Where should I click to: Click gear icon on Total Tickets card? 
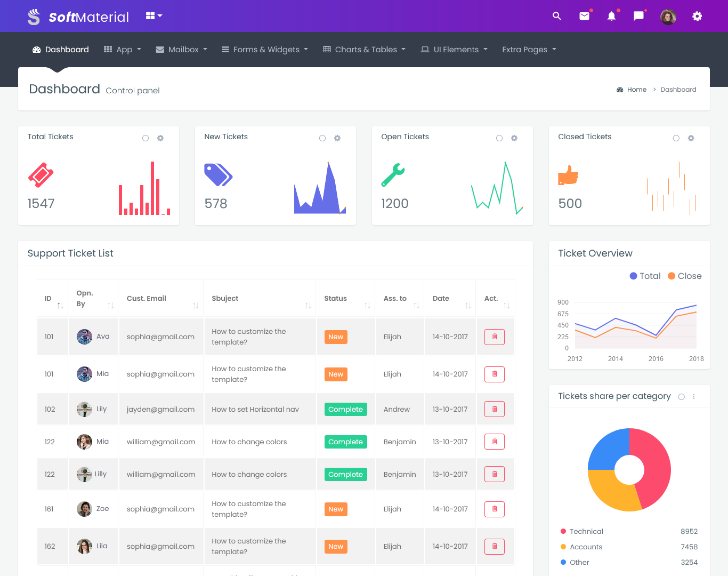click(x=160, y=138)
